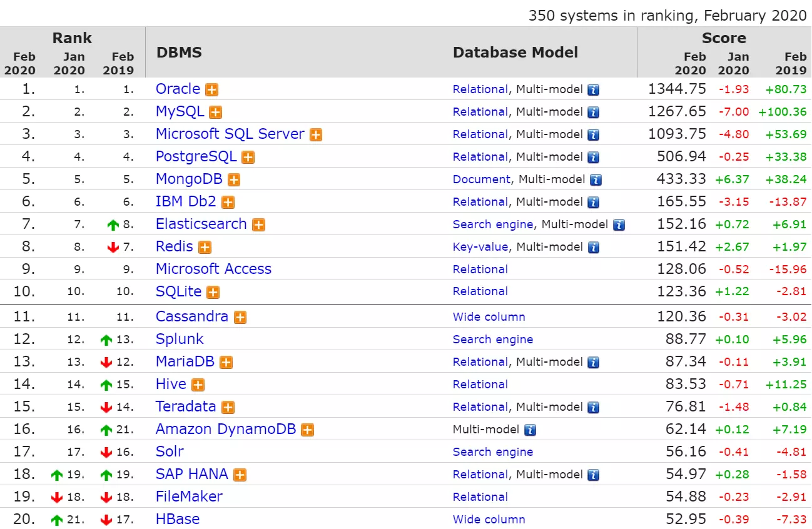Click the plus icon beside MySQL
The width and height of the screenshot is (812, 529).
pos(216,113)
